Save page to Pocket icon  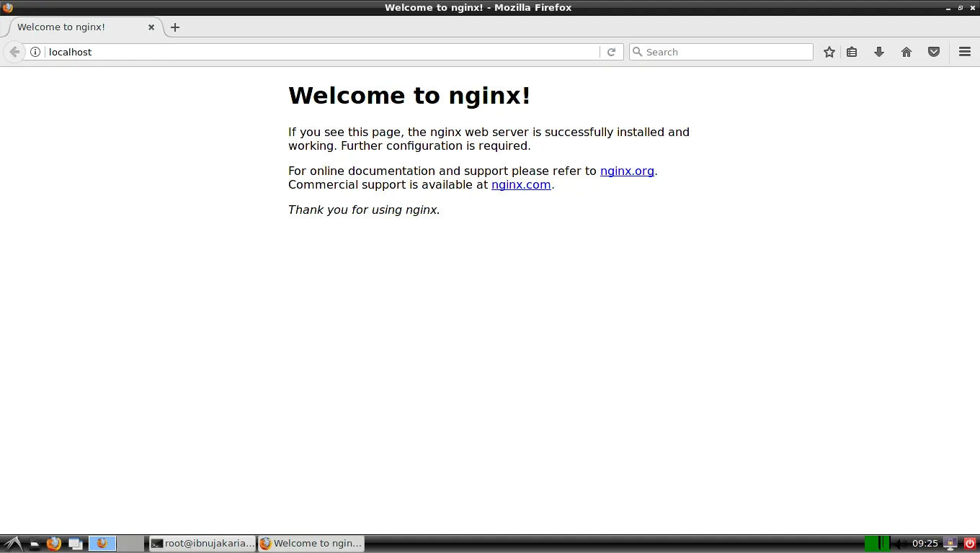934,52
